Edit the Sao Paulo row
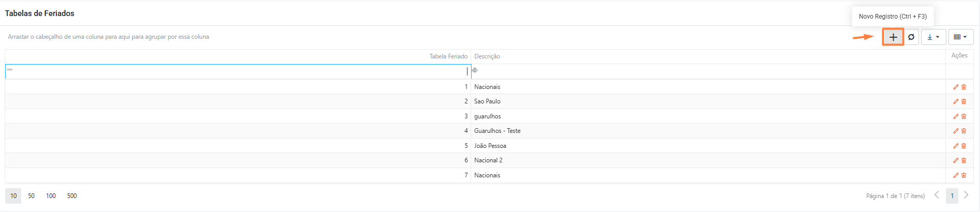This screenshot has width=980, height=212. [x=956, y=102]
